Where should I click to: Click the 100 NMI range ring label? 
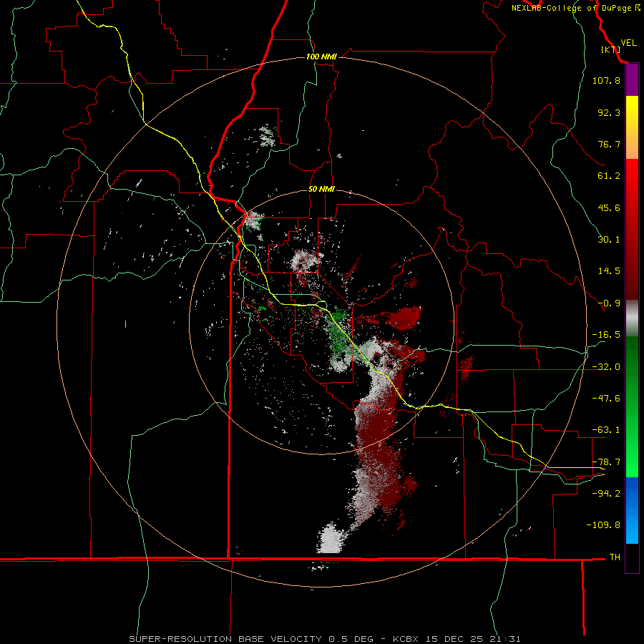point(321,57)
